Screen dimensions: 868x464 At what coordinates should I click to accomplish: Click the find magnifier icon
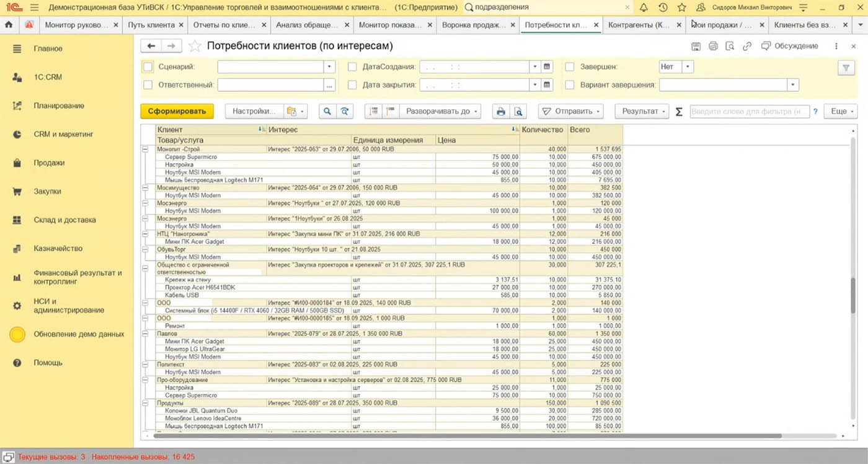coord(327,112)
